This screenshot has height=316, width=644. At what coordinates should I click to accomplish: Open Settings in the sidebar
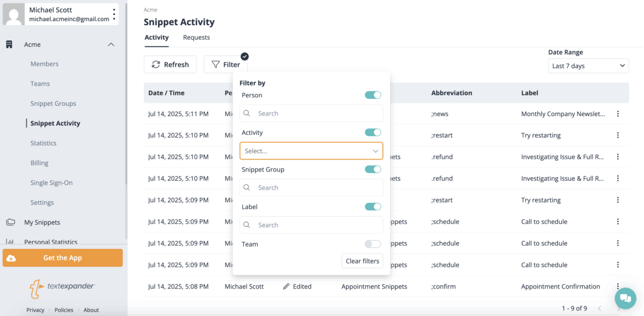click(x=42, y=203)
